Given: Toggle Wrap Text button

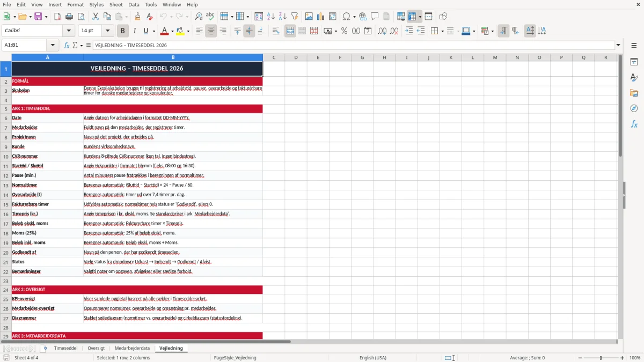Looking at the screenshot, I should point(276,31).
